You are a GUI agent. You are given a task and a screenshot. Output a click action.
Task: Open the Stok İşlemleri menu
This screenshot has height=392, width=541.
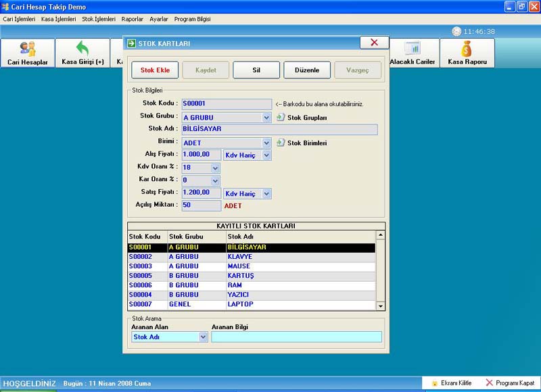[x=98, y=19]
